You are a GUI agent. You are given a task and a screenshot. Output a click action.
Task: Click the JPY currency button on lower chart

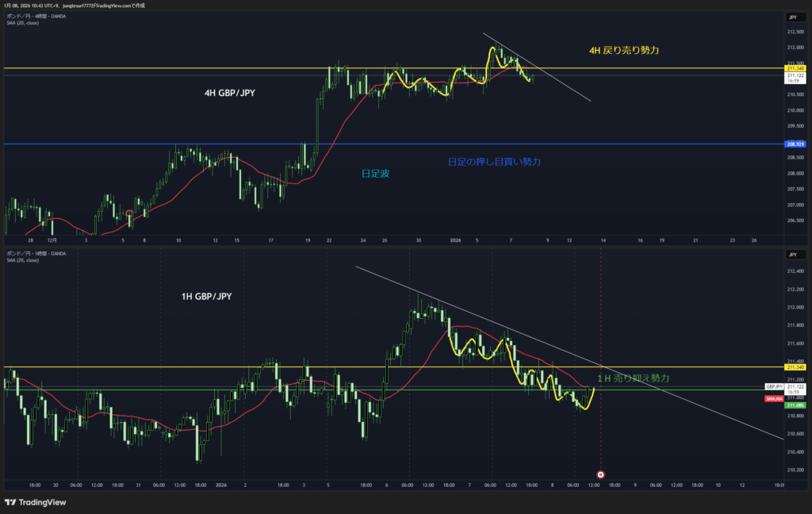[793, 255]
